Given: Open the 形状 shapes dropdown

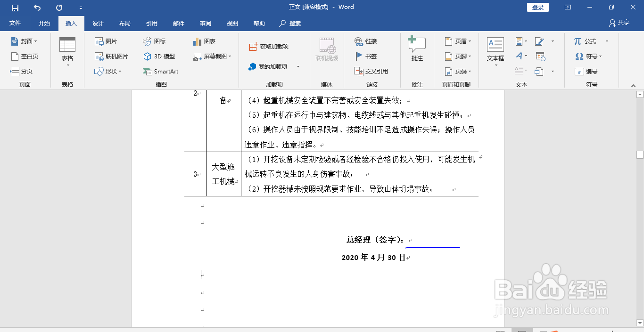Looking at the screenshot, I should (x=110, y=72).
